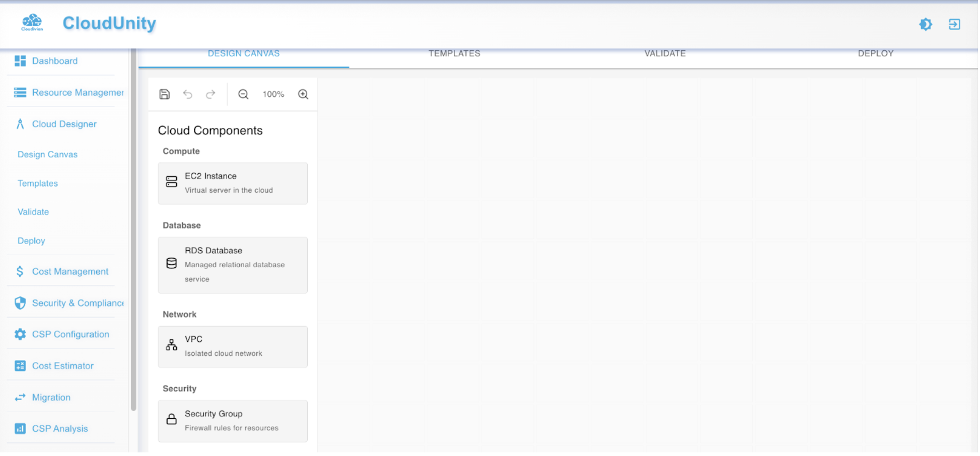Collapse the Cloud Designer sidebar section
Viewport: 980px width, 456px height.
pos(64,124)
